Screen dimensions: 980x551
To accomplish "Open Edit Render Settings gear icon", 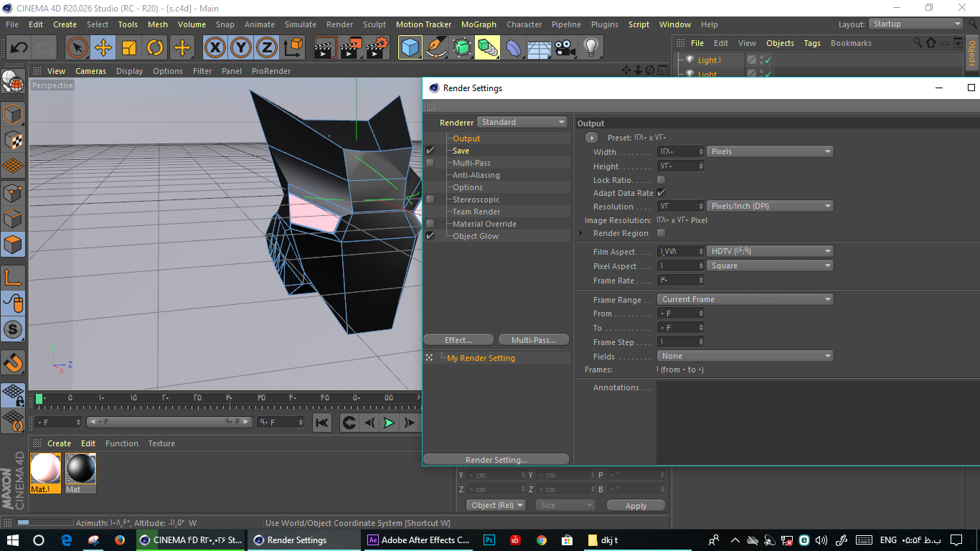I will click(x=377, y=48).
